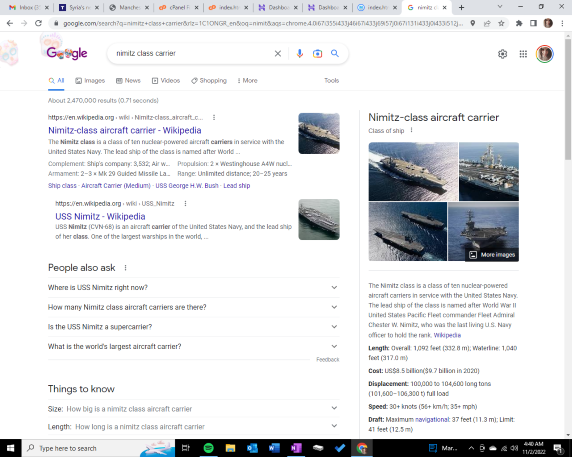Open Wikipedia link in knowledge panel description

(x=447, y=335)
